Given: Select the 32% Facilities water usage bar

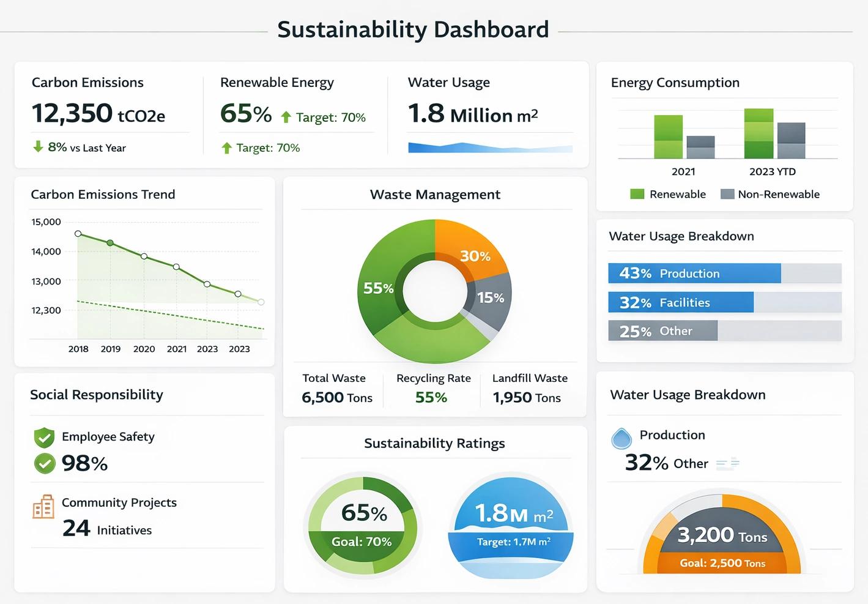Looking at the screenshot, I should (x=725, y=302).
